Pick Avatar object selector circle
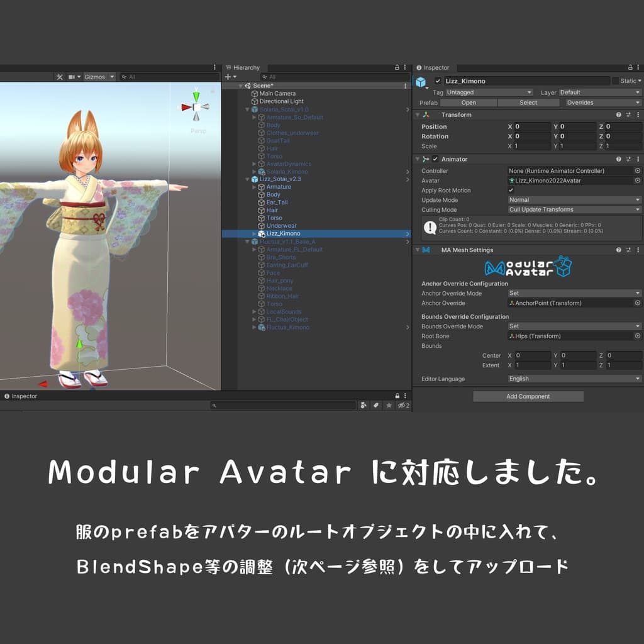The height and width of the screenshot is (644, 644). (638, 180)
